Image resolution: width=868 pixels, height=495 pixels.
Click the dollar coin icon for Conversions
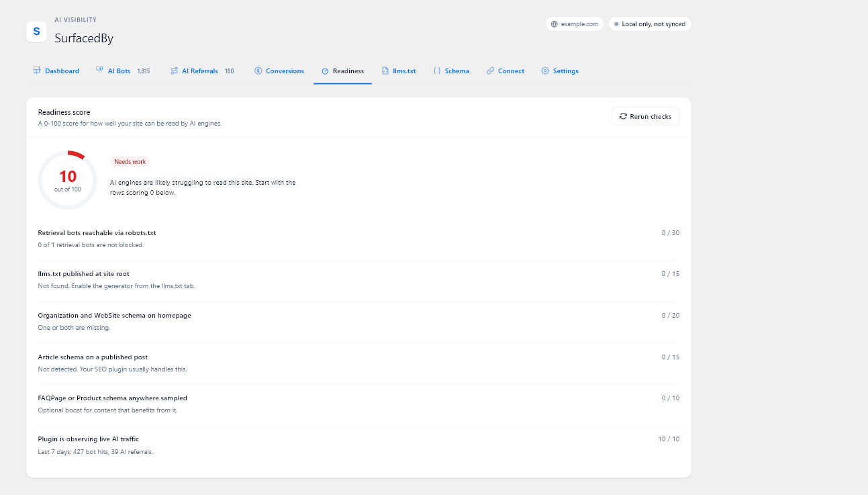pos(258,71)
